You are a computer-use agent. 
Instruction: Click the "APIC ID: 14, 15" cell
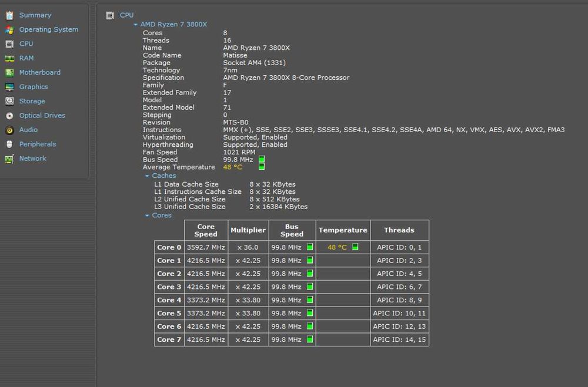399,339
